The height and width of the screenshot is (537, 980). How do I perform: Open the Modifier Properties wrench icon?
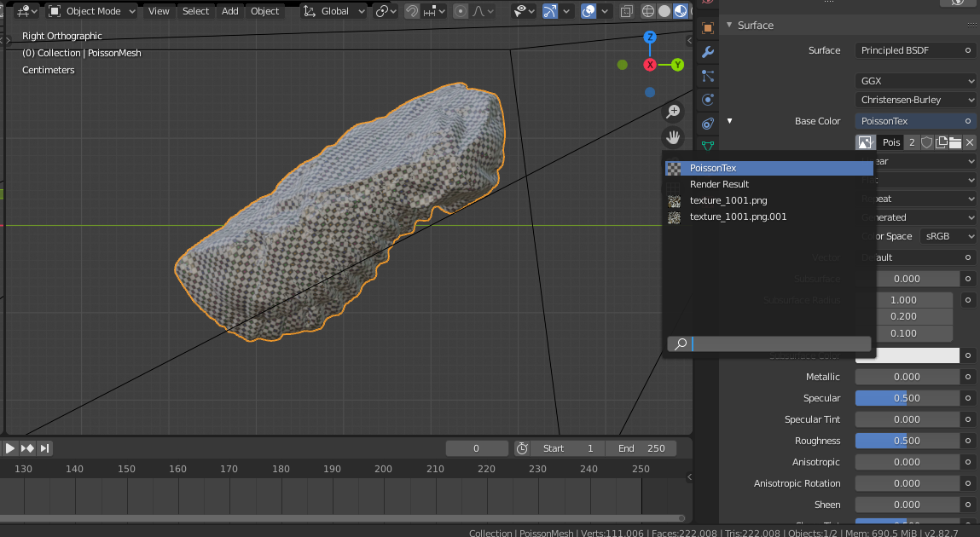(707, 51)
